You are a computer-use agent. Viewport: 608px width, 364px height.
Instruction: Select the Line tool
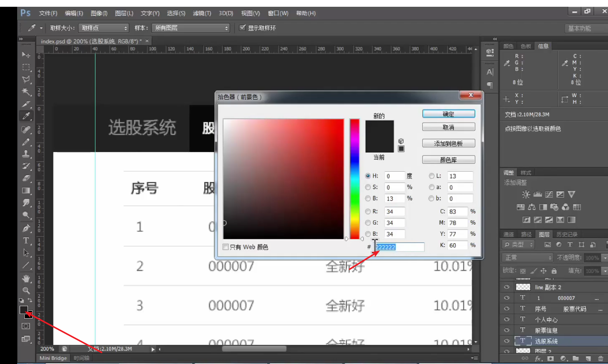point(26,265)
